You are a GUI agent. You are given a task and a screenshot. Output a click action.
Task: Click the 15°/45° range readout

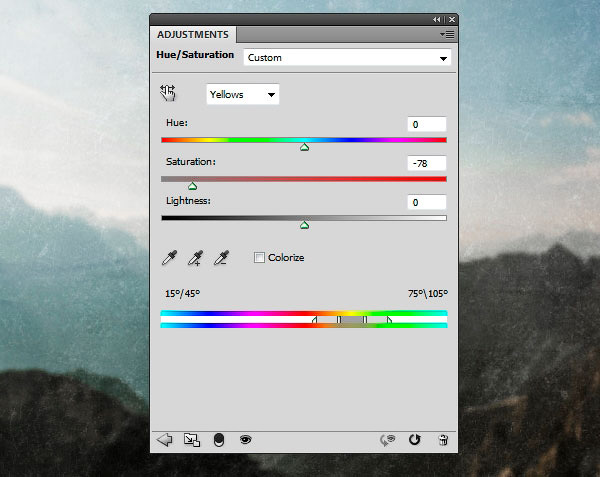click(x=182, y=294)
